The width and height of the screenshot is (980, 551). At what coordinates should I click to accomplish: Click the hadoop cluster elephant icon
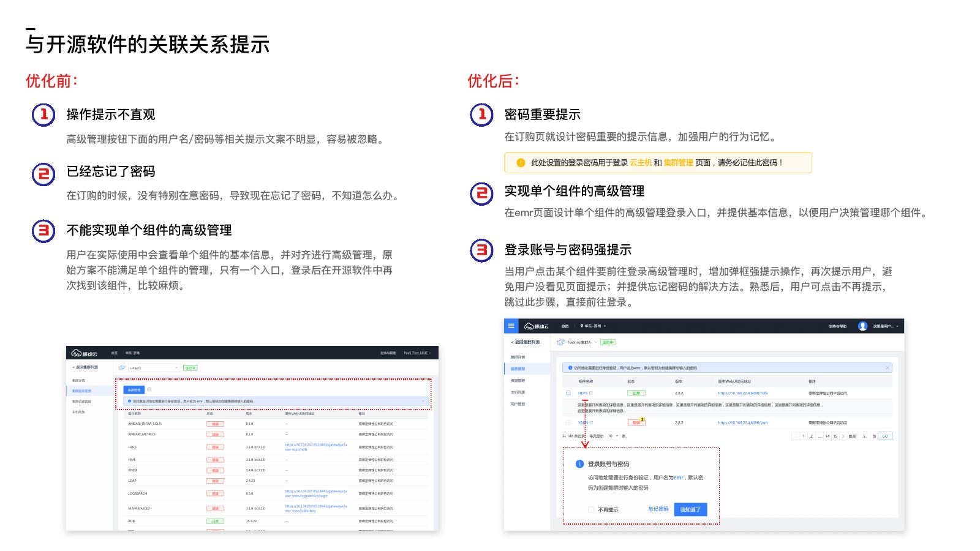pyautogui.click(x=561, y=342)
